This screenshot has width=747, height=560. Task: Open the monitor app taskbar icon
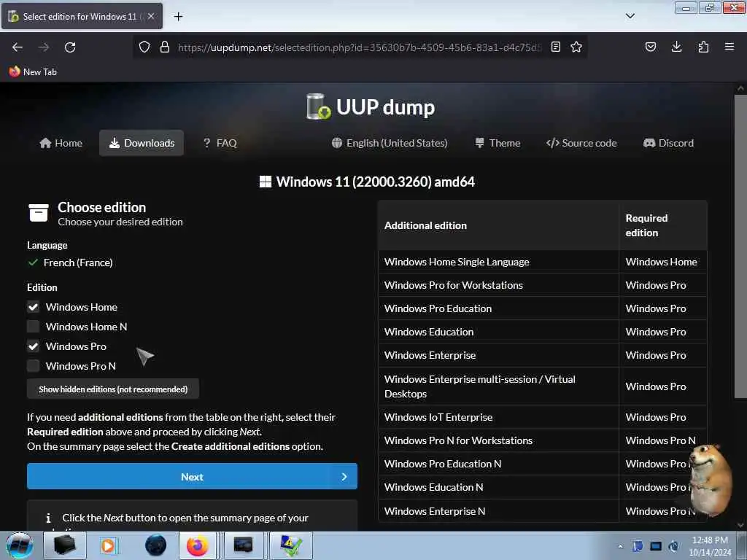(x=243, y=545)
